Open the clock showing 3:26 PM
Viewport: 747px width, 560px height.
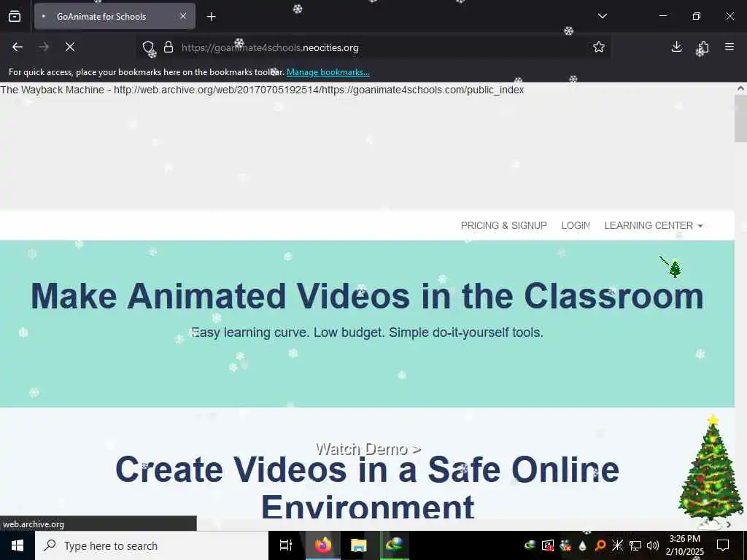pos(684,545)
